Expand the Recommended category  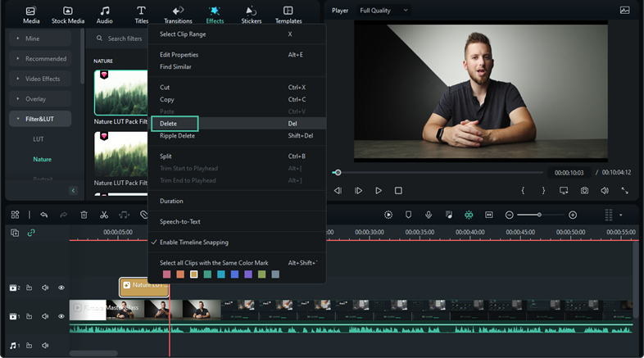[40, 58]
